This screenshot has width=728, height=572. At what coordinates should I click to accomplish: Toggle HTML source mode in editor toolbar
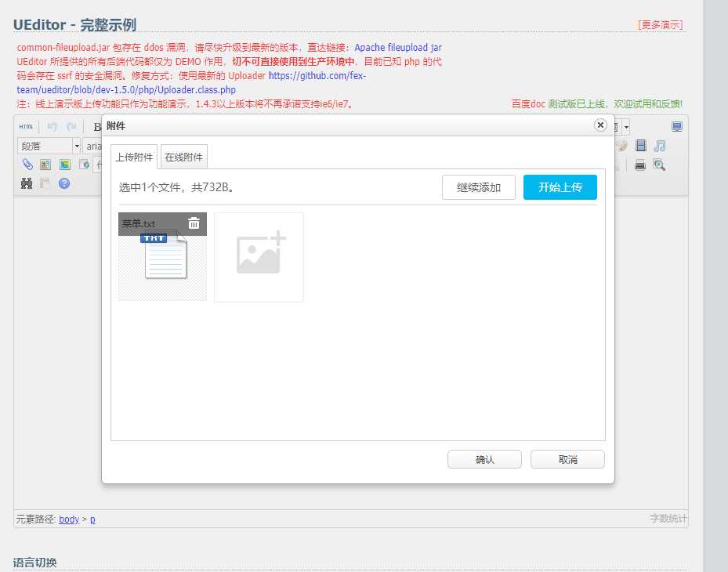(26, 126)
